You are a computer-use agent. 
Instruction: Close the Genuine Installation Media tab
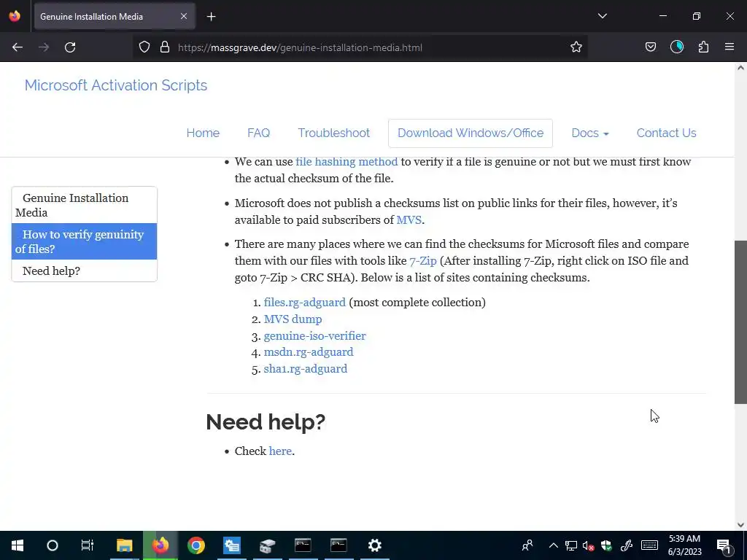[x=184, y=16]
